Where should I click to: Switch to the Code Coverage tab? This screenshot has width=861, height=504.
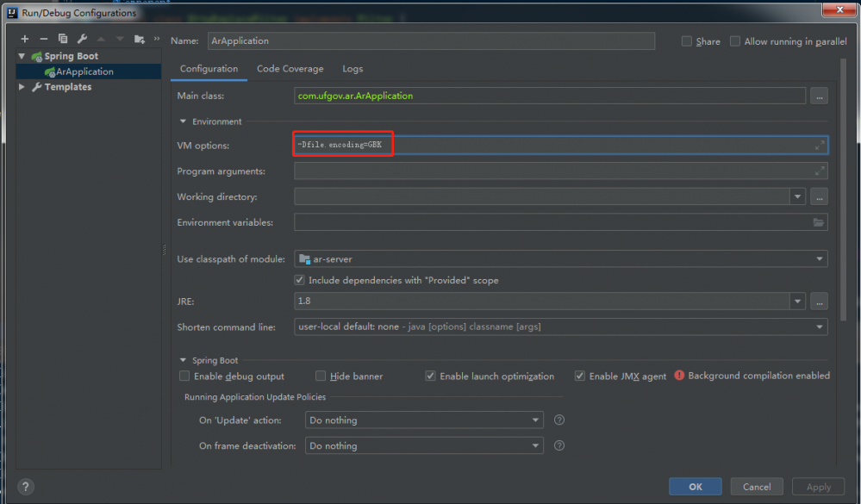[x=290, y=69]
